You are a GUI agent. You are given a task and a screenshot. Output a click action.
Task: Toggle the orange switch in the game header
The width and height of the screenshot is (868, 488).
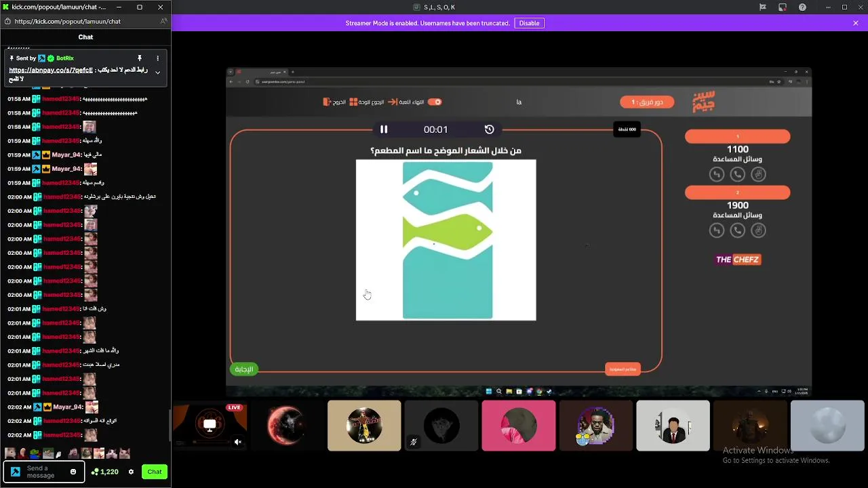pyautogui.click(x=435, y=102)
